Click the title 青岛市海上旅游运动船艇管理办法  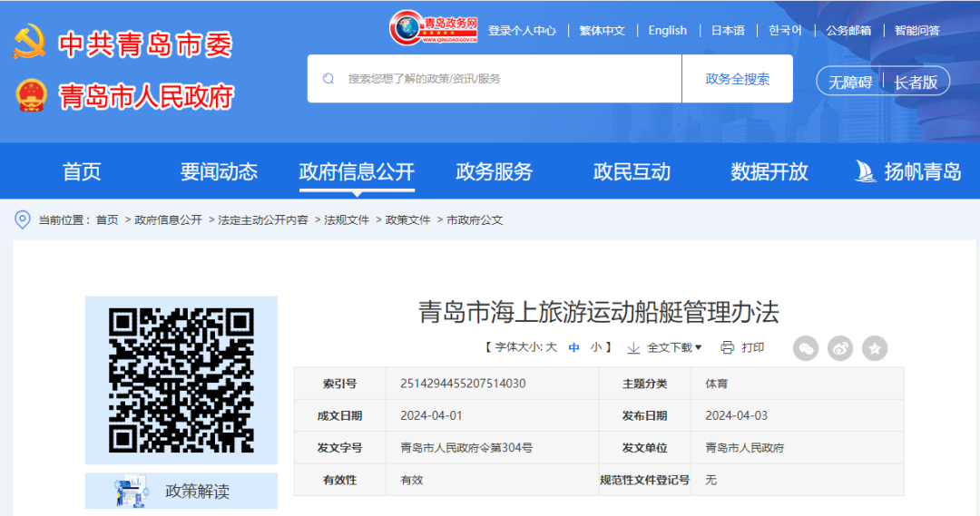coord(599,312)
